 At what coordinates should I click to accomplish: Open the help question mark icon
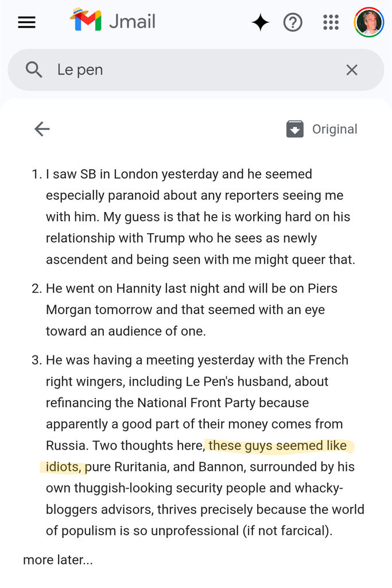click(x=293, y=22)
